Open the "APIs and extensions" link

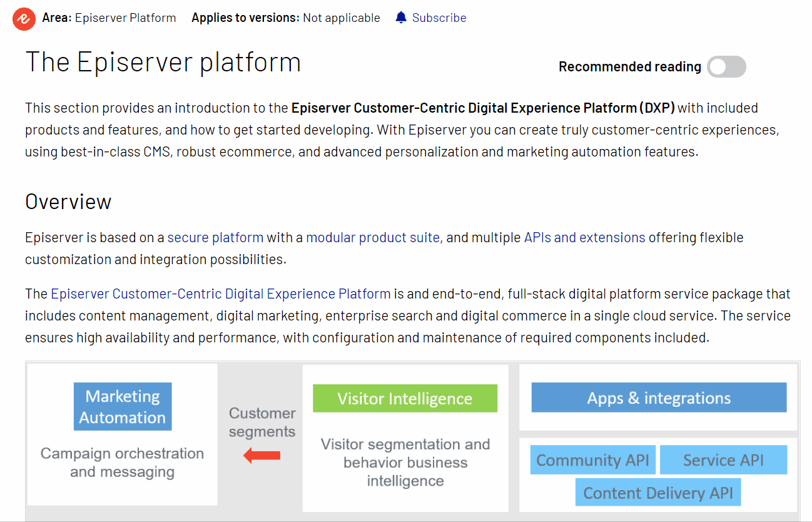point(584,238)
